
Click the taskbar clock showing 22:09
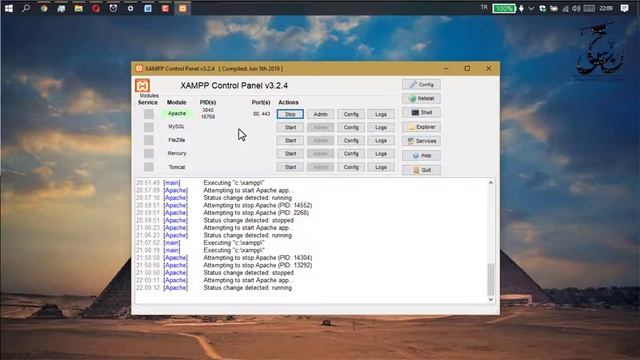606,8
